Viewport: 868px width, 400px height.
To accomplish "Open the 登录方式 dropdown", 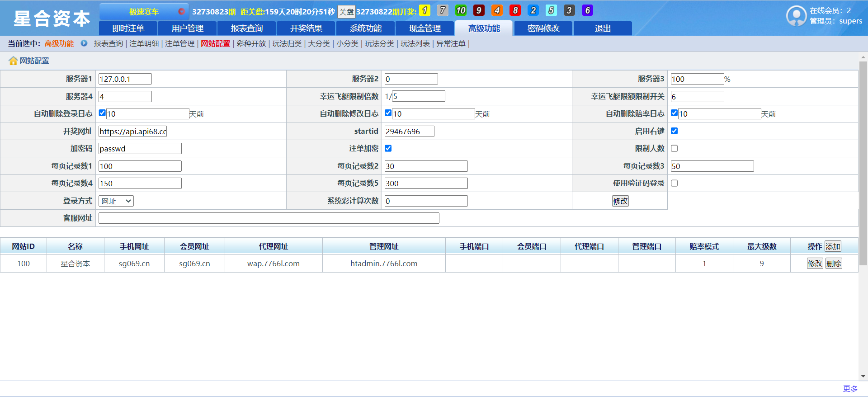I will point(116,201).
